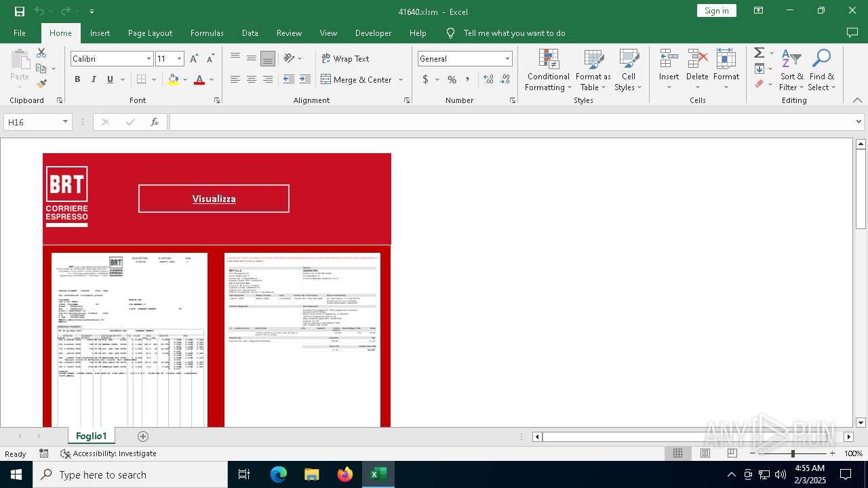Switch to the Insert tab
Viewport: 868px width, 488px height.
pyautogui.click(x=100, y=33)
